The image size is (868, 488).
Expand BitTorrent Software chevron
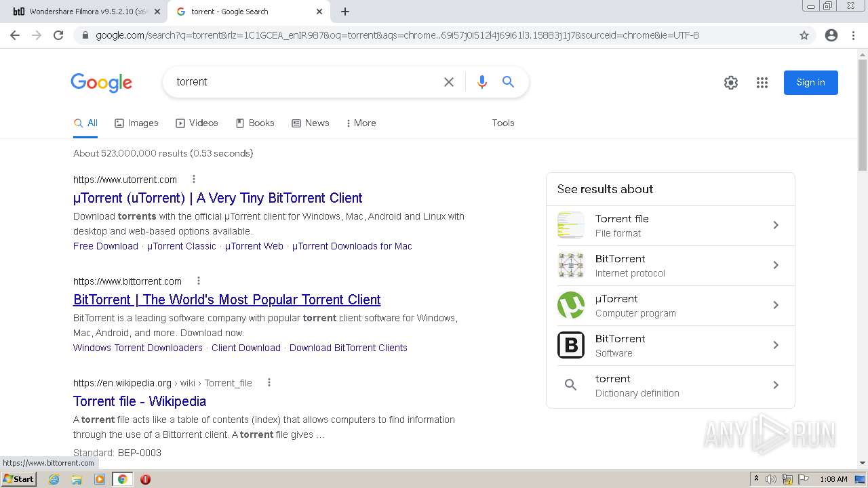776,345
